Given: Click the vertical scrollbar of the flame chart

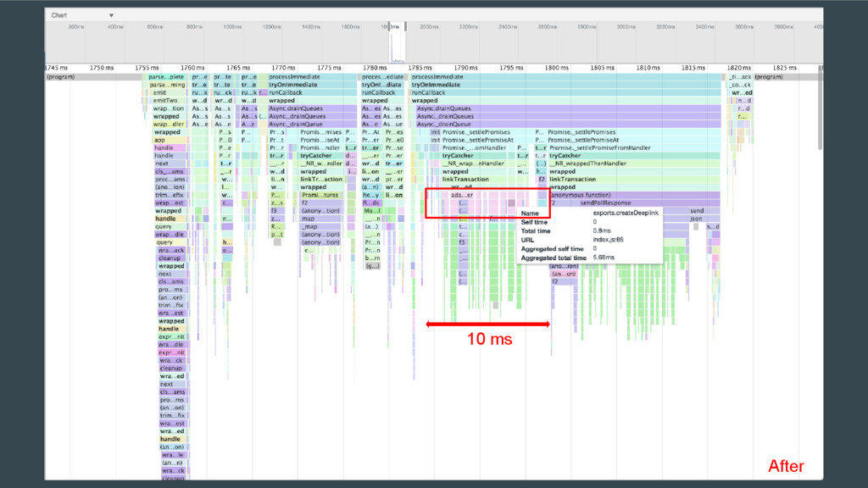Looking at the screenshot, I should point(819,110).
